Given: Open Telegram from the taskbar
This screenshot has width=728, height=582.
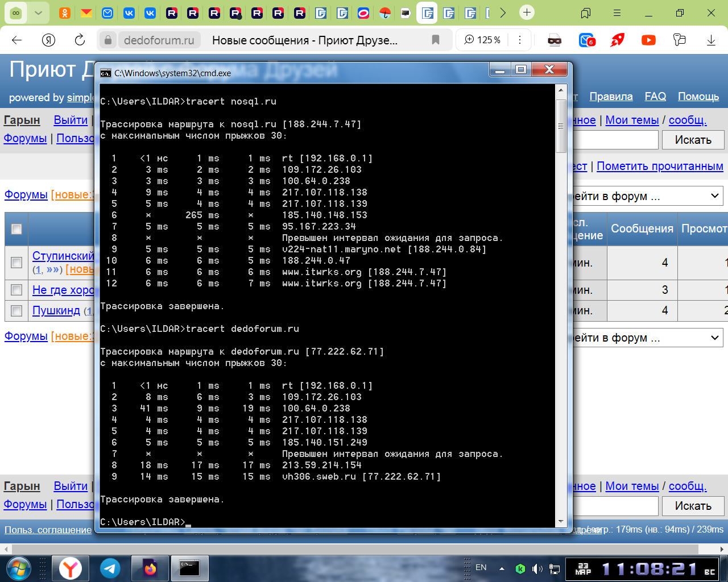Looking at the screenshot, I should pos(110,568).
